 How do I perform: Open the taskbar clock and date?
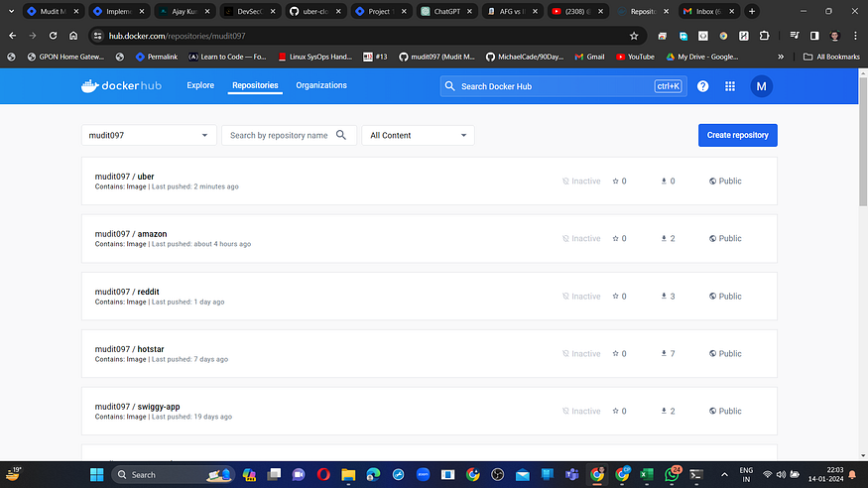(x=825, y=475)
